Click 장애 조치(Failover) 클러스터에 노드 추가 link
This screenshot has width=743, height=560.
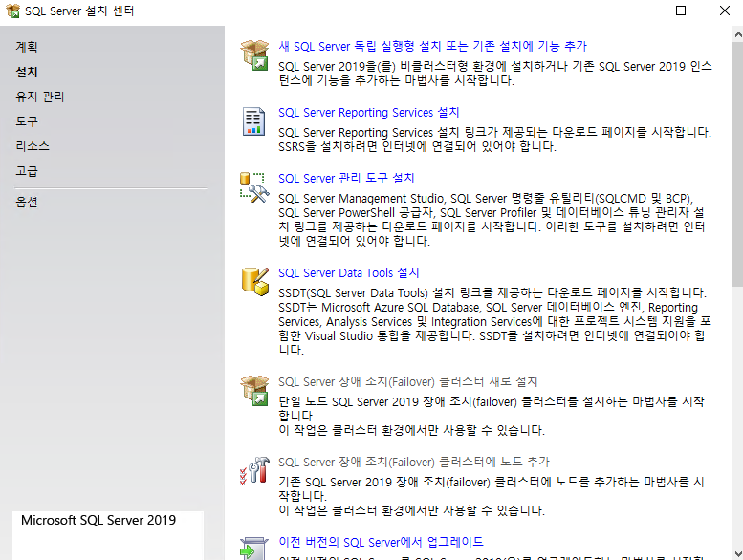pyautogui.click(x=414, y=462)
